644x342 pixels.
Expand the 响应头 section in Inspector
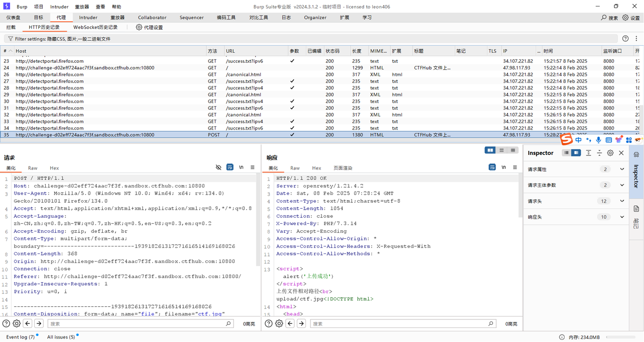pyautogui.click(x=622, y=217)
